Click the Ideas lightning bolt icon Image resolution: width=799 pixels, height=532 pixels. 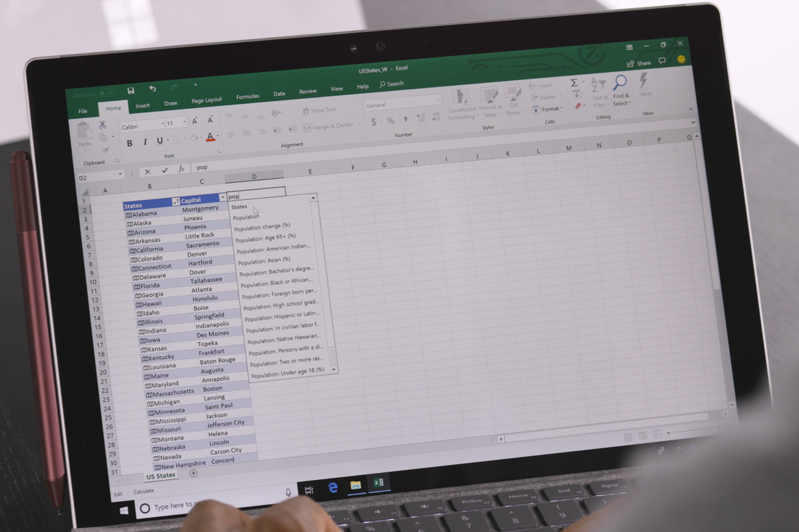coord(643,81)
